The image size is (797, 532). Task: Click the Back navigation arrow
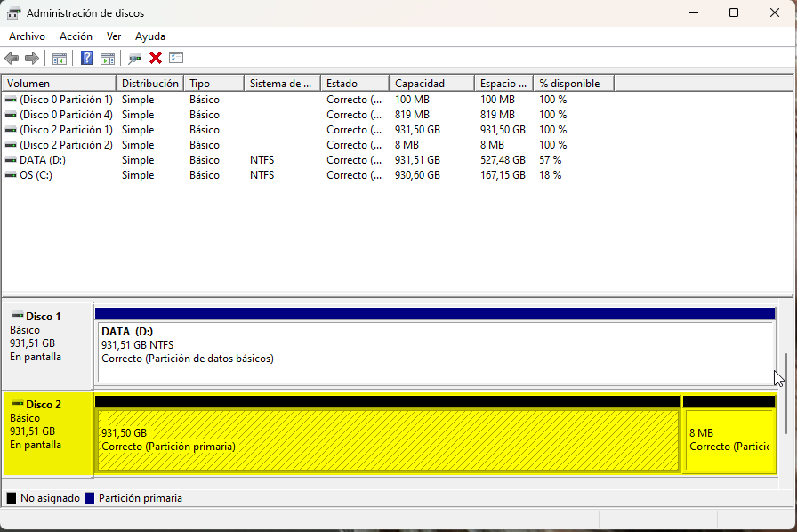[12, 58]
